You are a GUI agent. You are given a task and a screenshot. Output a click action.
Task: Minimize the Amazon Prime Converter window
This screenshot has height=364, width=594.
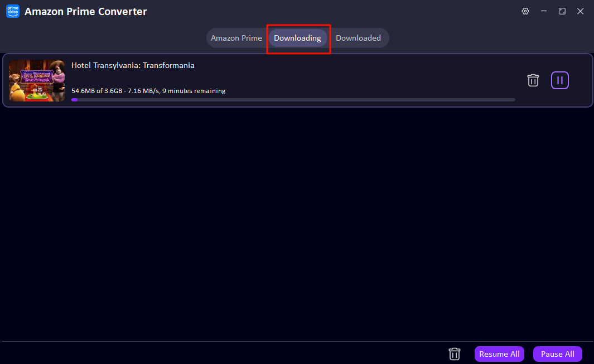tap(543, 11)
